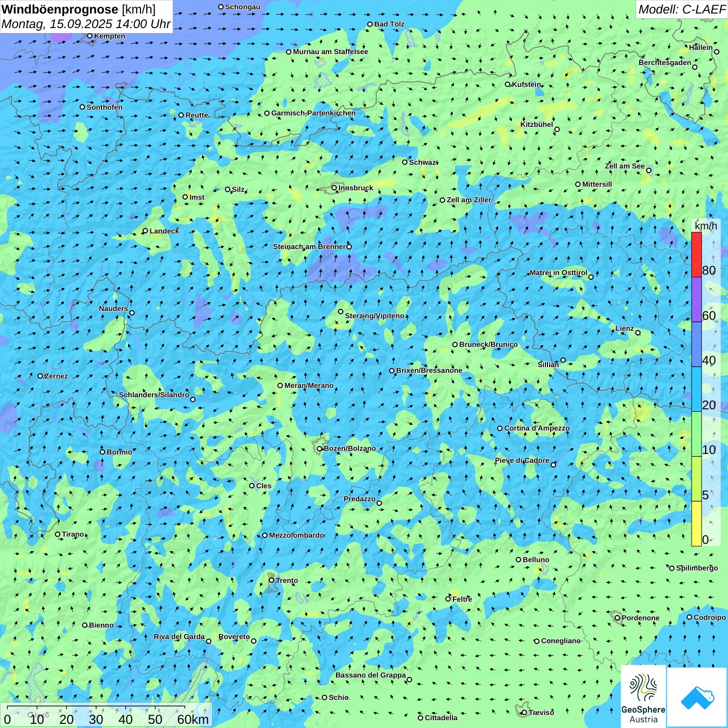Select the Riva del Garda label
728x728 pixels.
pos(179,636)
